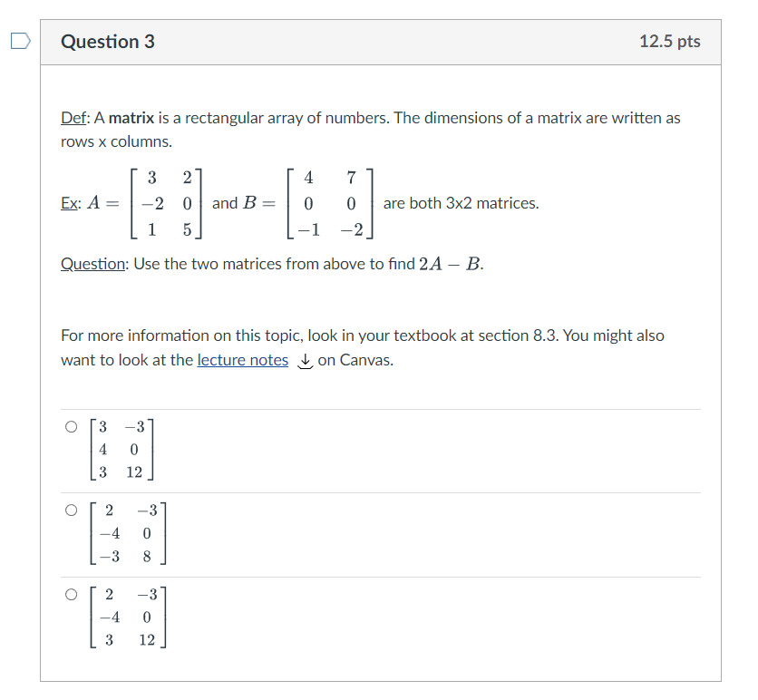
Task: Click the lecture notes hyperlink on Canvas
Action: pyautogui.click(x=242, y=359)
